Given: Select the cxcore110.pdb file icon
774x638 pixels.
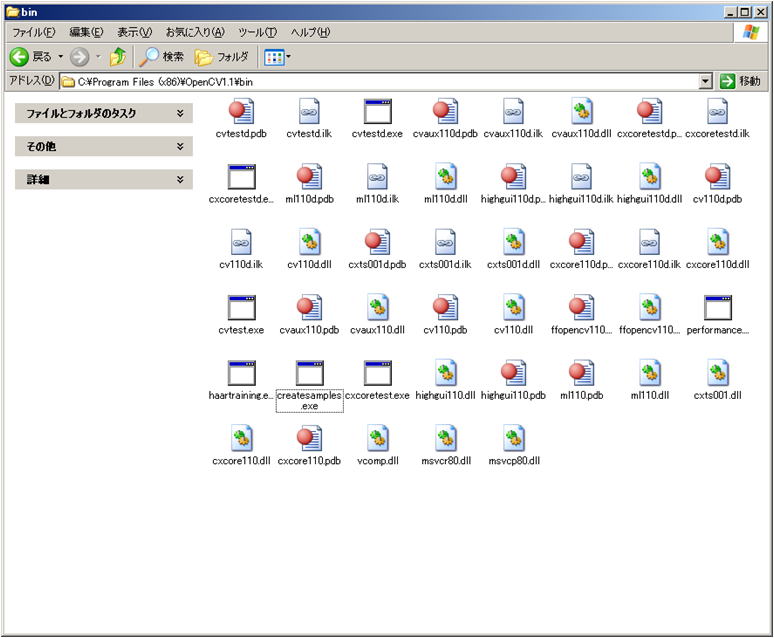Looking at the screenshot, I should pos(309,439).
